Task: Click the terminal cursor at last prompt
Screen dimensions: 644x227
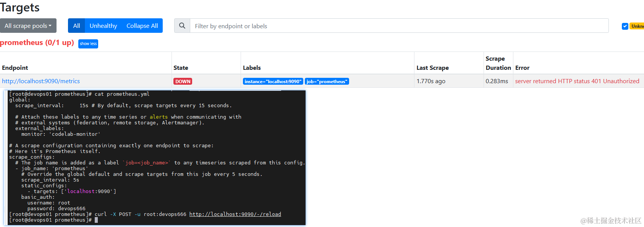Action: point(96,220)
